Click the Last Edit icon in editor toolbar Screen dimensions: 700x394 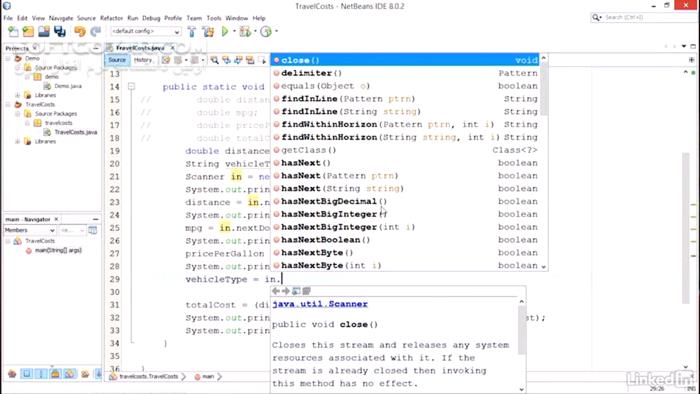[166, 60]
